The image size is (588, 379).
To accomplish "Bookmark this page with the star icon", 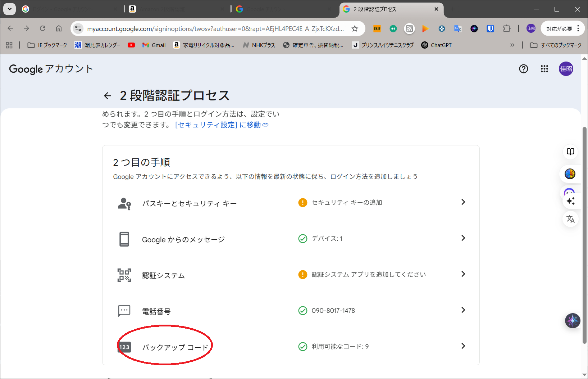I will [x=355, y=29].
